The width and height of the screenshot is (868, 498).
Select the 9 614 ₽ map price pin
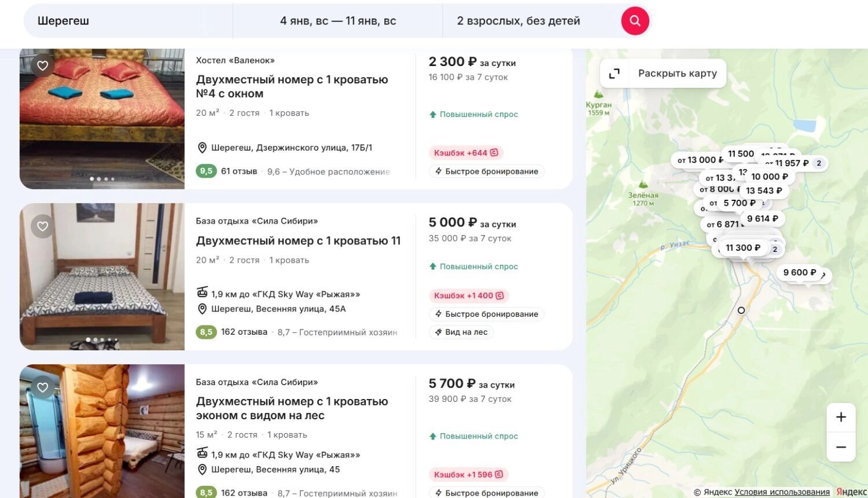[762, 218]
